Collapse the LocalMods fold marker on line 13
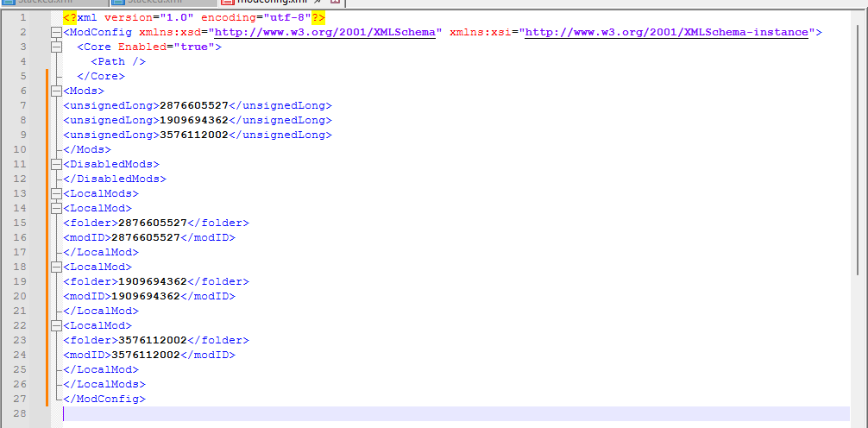The width and height of the screenshot is (868, 428). tap(56, 193)
